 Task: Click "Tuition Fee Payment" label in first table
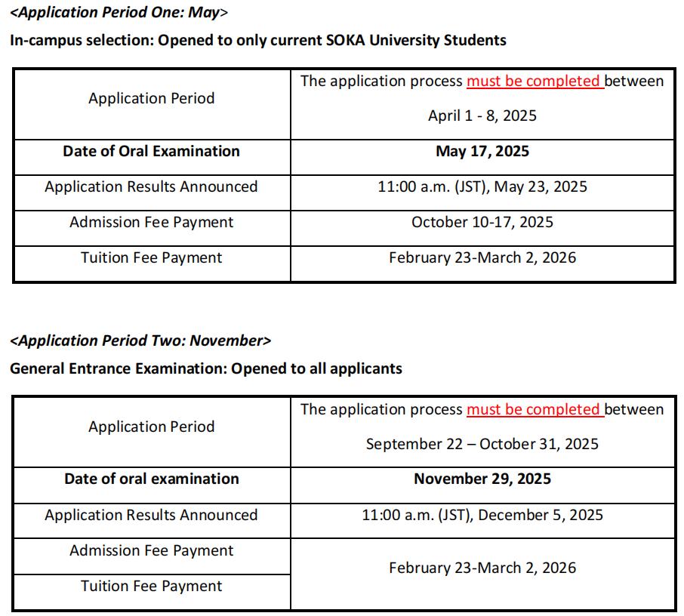click(x=151, y=257)
